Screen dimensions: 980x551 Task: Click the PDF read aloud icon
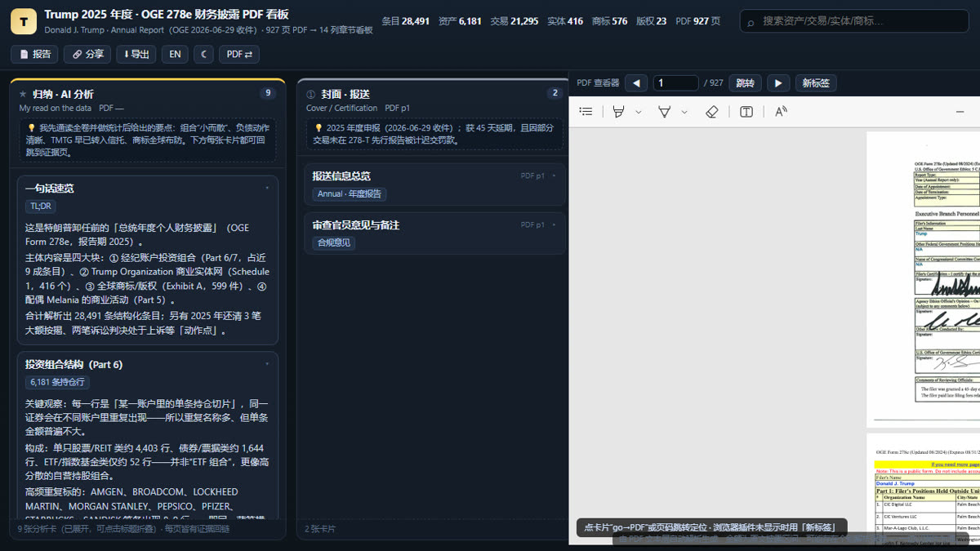[x=782, y=112]
